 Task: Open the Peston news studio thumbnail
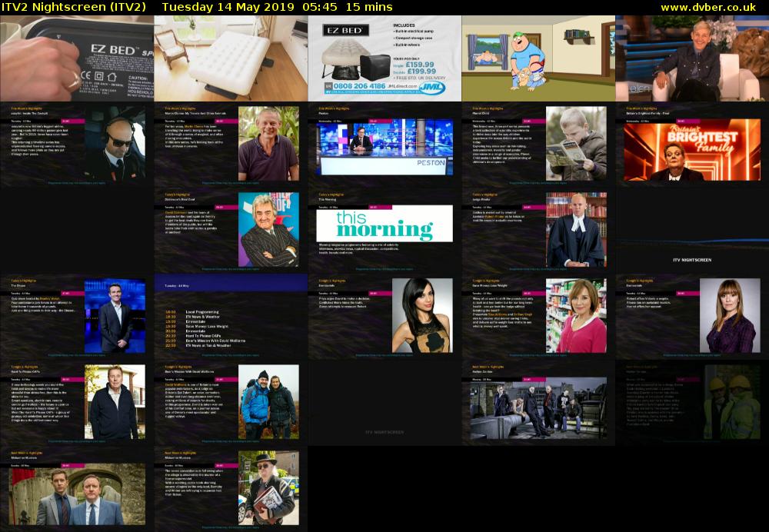[384, 145]
